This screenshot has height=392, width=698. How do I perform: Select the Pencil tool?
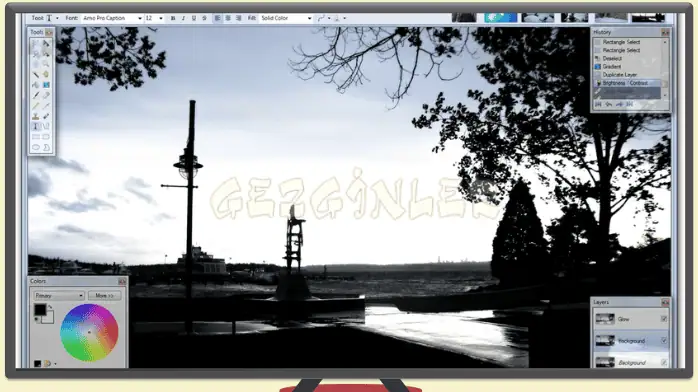click(36, 106)
